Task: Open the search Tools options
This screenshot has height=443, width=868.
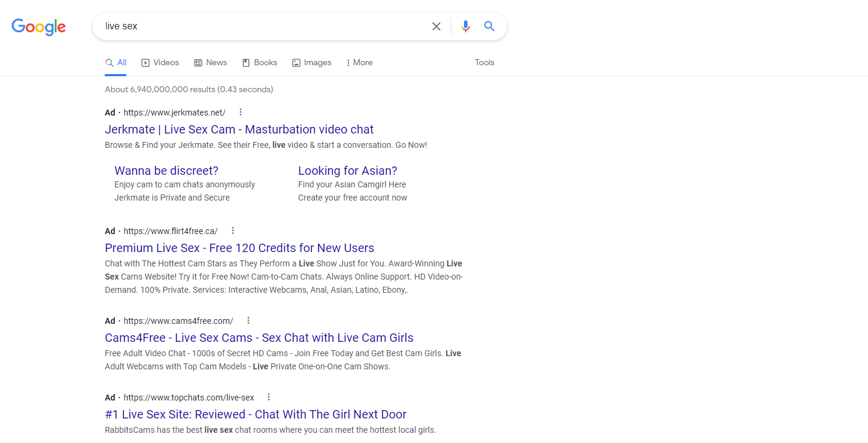Action: (485, 63)
